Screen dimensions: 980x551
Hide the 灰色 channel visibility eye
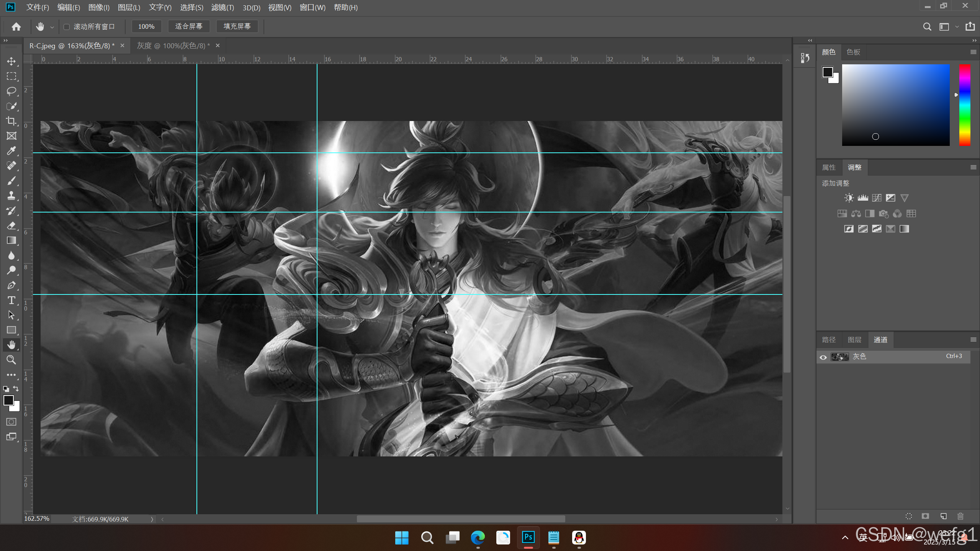[823, 357]
